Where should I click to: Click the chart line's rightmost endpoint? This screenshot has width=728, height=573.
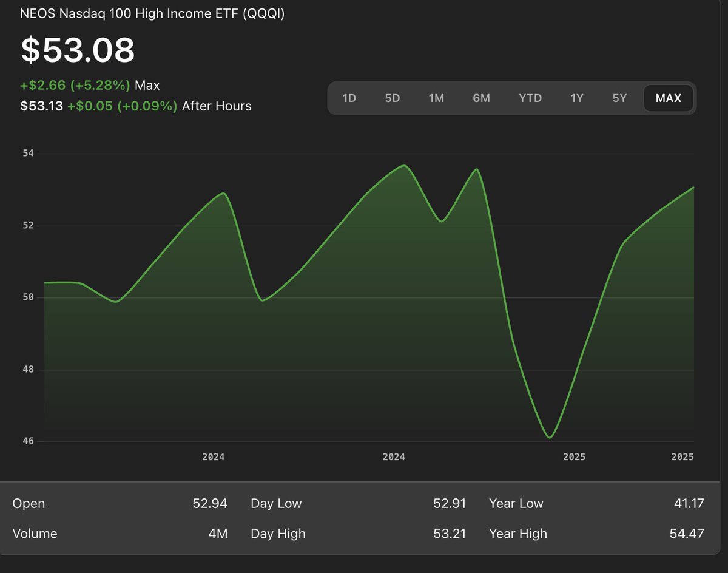tap(693, 188)
